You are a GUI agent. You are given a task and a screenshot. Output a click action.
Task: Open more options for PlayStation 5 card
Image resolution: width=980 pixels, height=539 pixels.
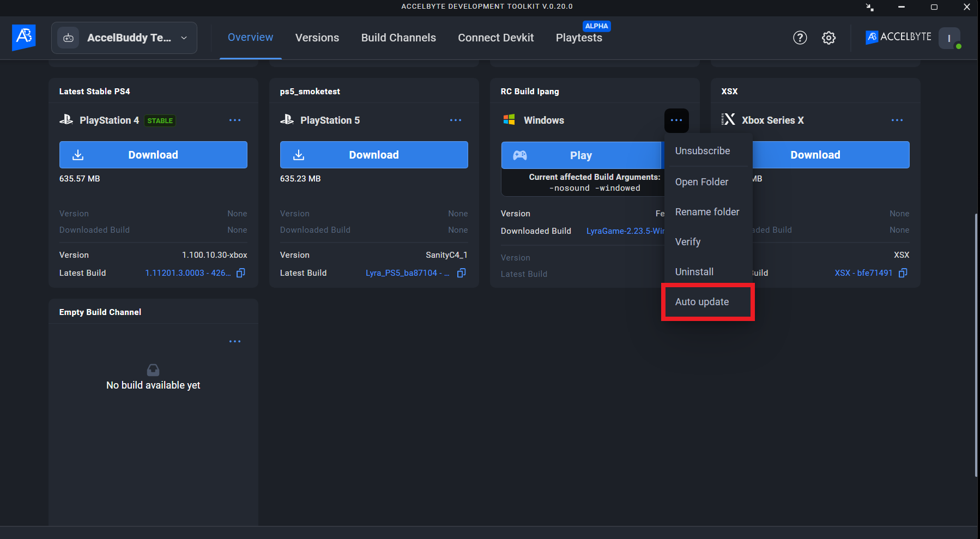pos(456,120)
